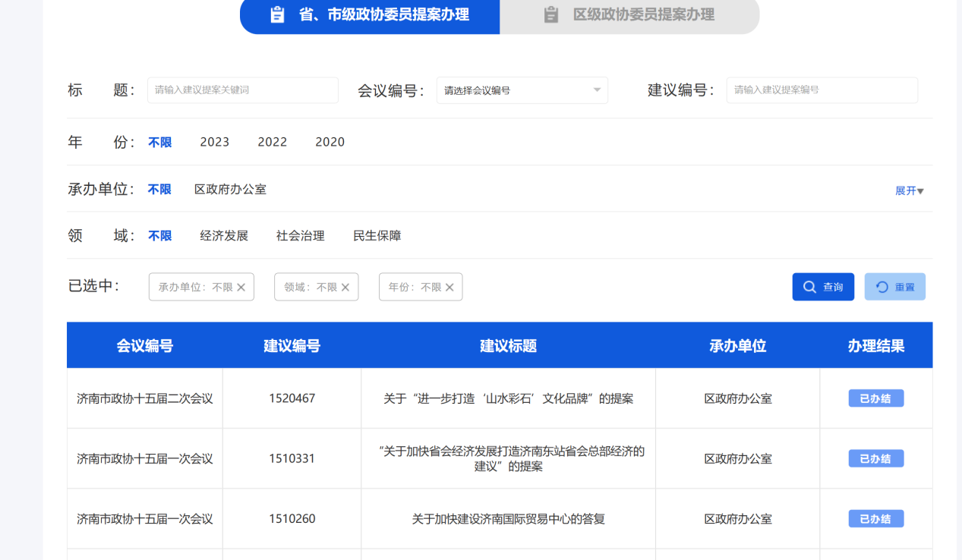This screenshot has width=962, height=560.
Task: Select 不限 in the 年份 filter
Action: tap(160, 142)
